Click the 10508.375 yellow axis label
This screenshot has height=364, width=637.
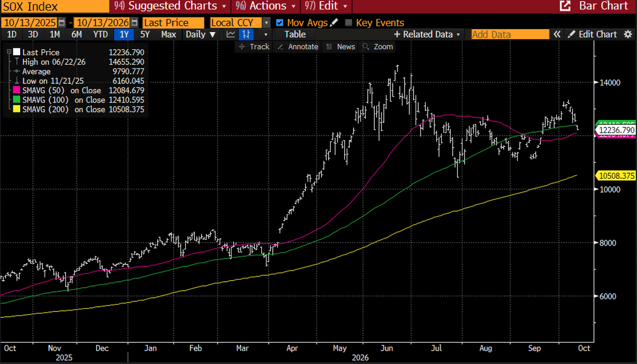(615, 176)
